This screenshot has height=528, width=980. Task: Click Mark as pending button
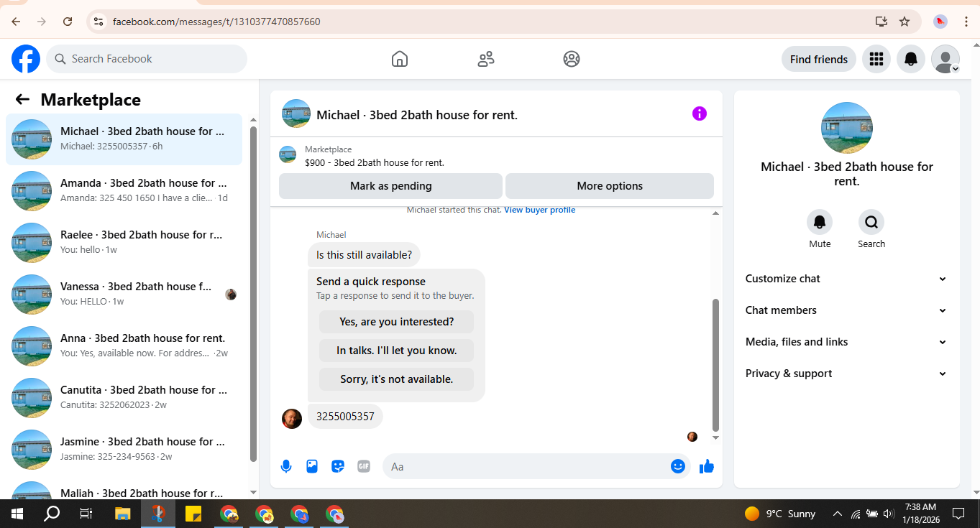[390, 186]
